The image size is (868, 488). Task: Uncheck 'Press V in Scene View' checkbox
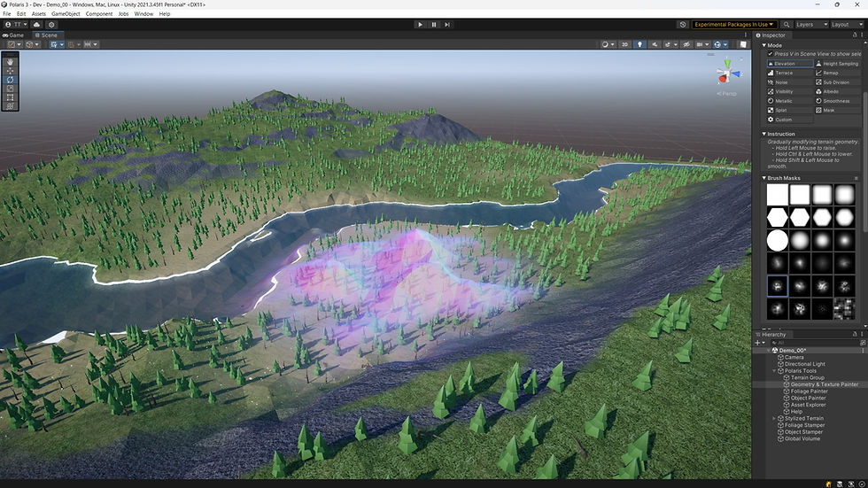click(x=770, y=54)
